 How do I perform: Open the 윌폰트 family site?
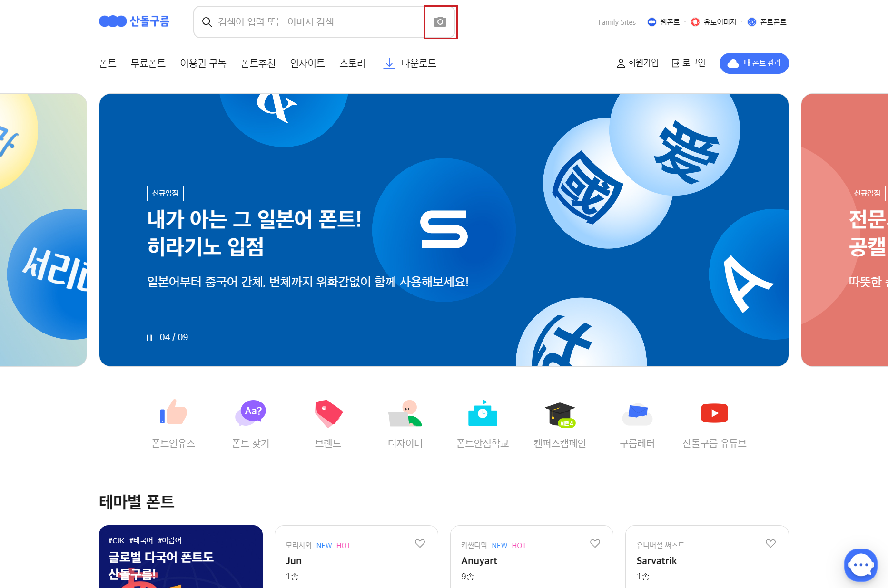[664, 22]
